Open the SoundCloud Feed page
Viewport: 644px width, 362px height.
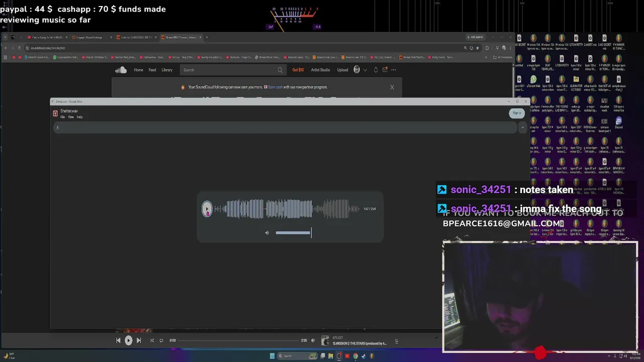pyautogui.click(x=152, y=70)
